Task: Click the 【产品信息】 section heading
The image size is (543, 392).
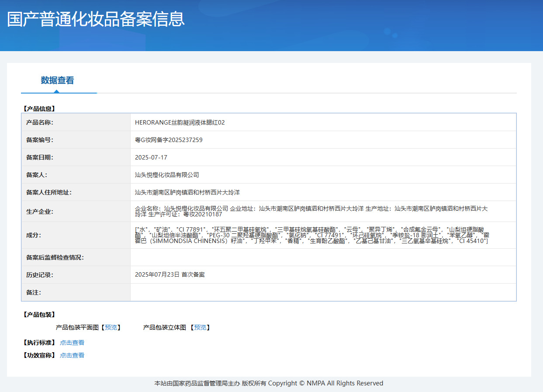Action: pos(39,109)
